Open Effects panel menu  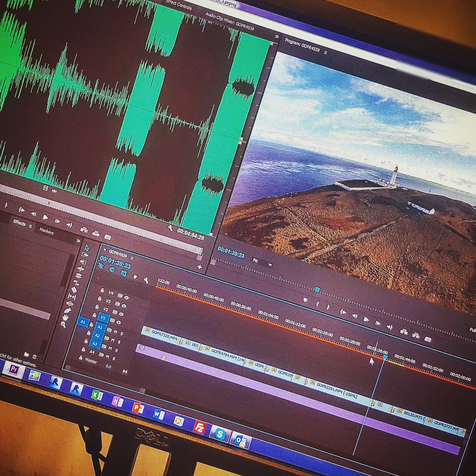pos(31,226)
